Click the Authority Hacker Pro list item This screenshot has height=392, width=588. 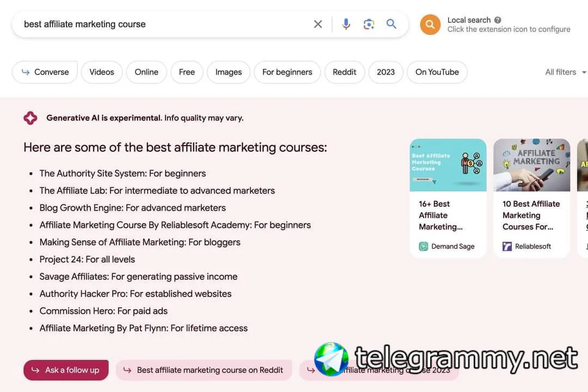[136, 293]
